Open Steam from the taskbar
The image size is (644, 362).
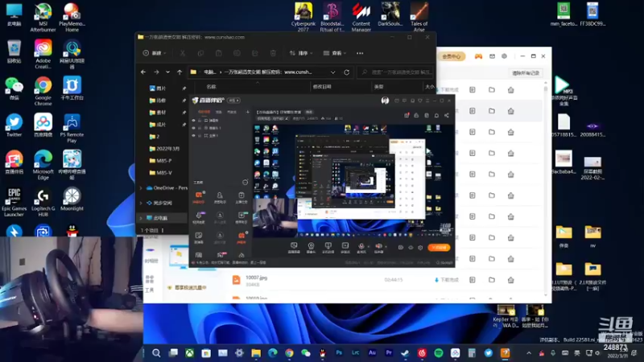pyautogui.click(x=405, y=353)
